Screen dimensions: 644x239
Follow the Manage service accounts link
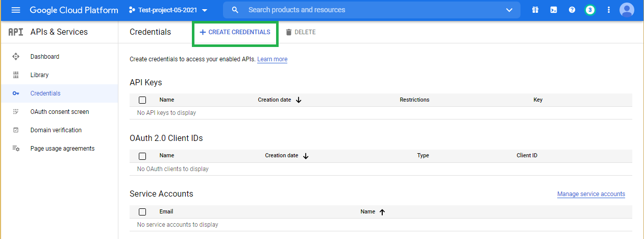[591, 194]
